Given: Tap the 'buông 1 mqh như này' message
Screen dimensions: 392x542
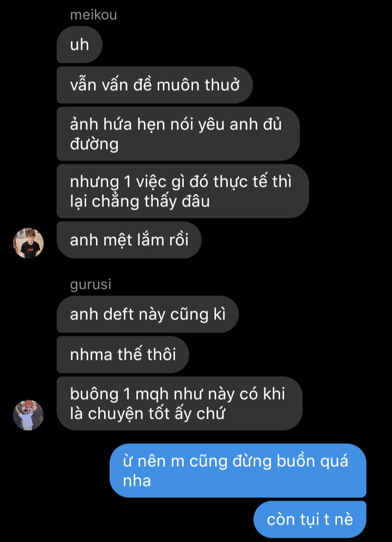Looking at the screenshot, I should pos(179,403).
